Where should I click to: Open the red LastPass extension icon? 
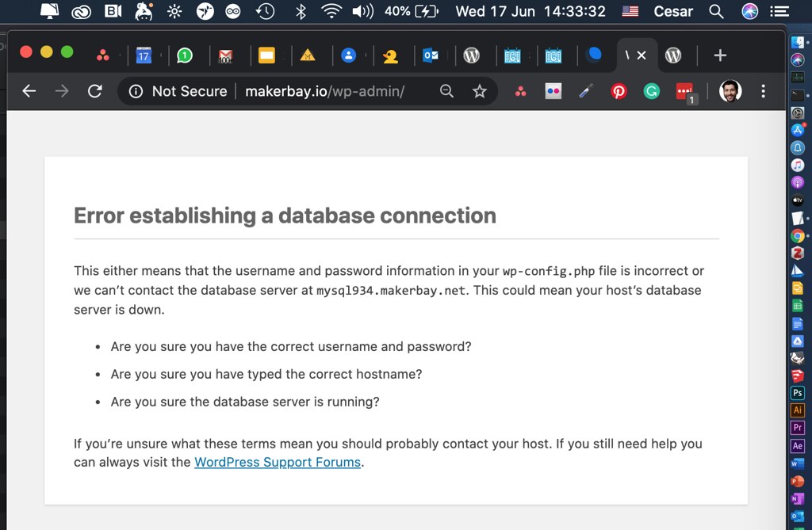tap(684, 92)
